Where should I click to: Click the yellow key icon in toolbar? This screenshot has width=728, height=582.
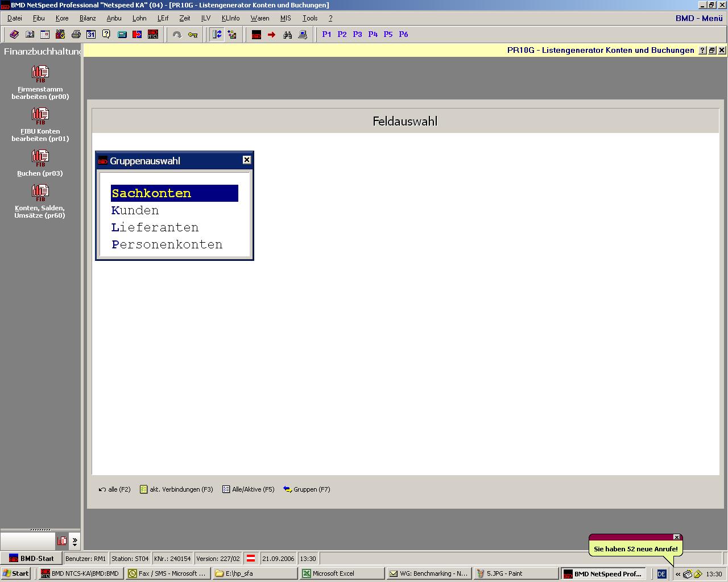click(x=193, y=35)
